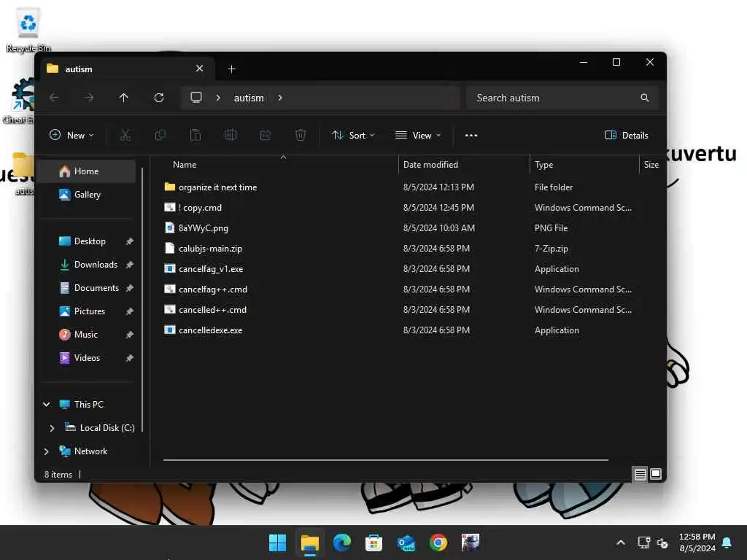Click the Rename icon in toolbar
The image size is (747, 560).
(231, 135)
